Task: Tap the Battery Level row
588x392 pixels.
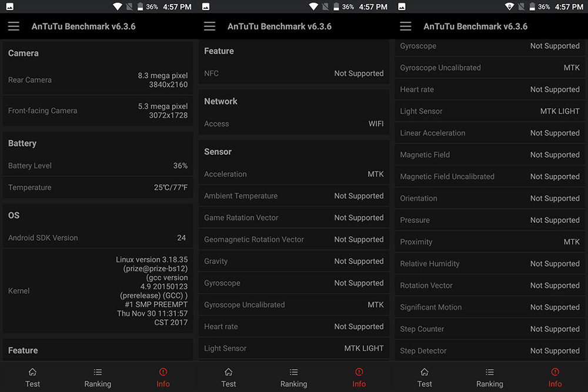Action: click(98, 166)
